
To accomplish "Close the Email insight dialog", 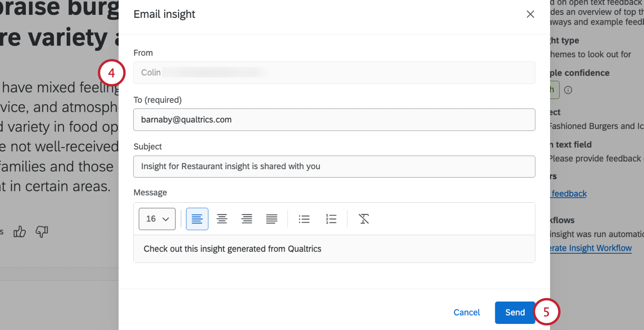I will point(530,14).
